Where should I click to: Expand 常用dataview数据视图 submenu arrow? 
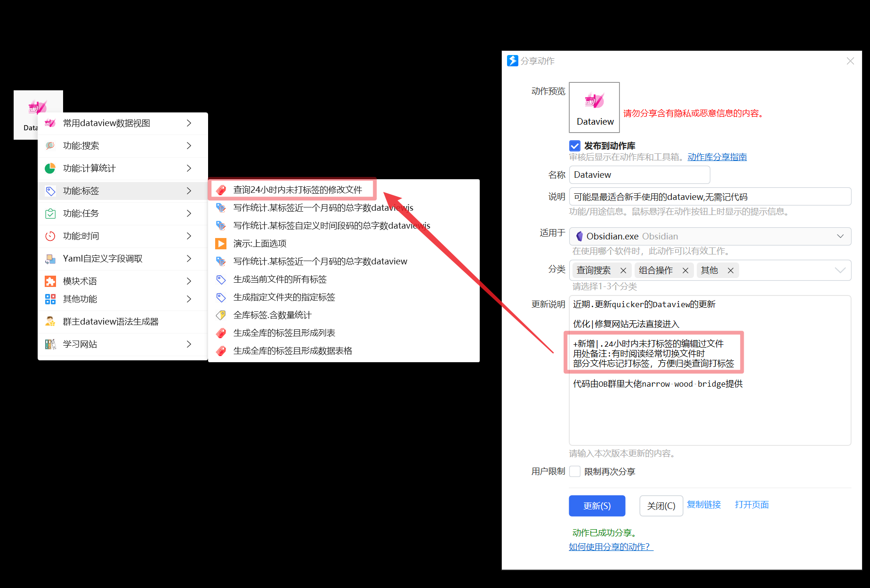pos(189,123)
